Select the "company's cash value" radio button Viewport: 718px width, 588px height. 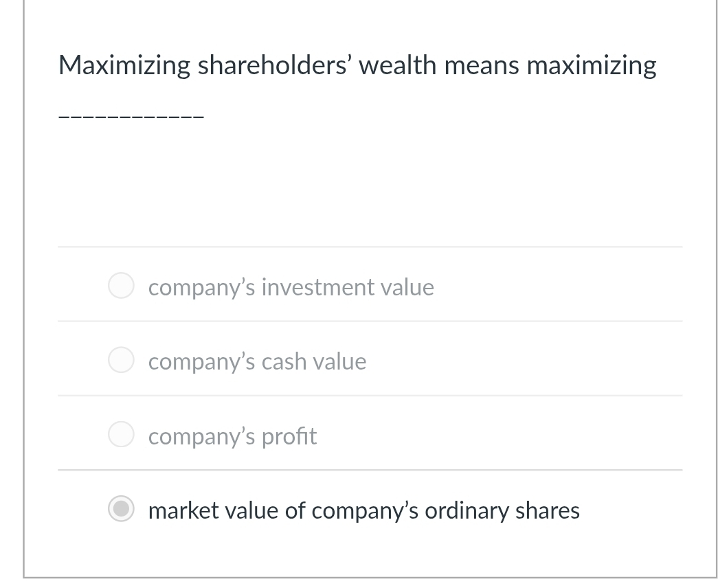(x=121, y=361)
